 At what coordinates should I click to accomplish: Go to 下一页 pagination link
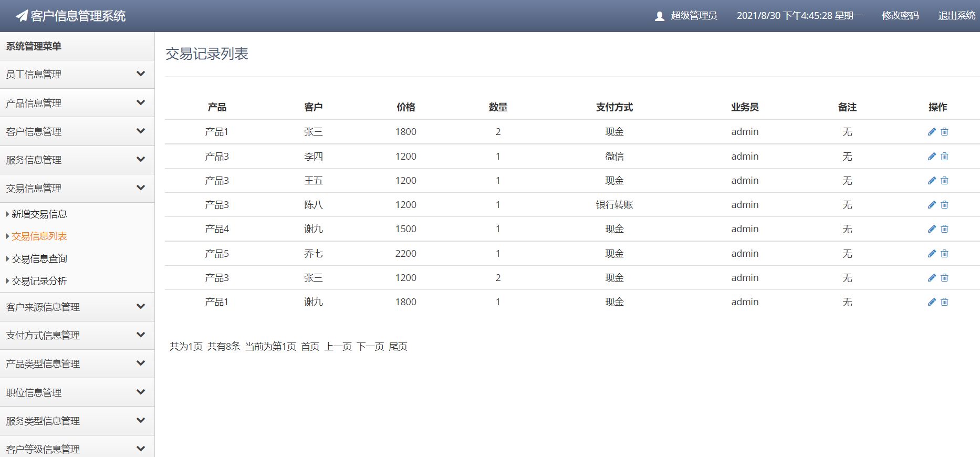click(370, 347)
